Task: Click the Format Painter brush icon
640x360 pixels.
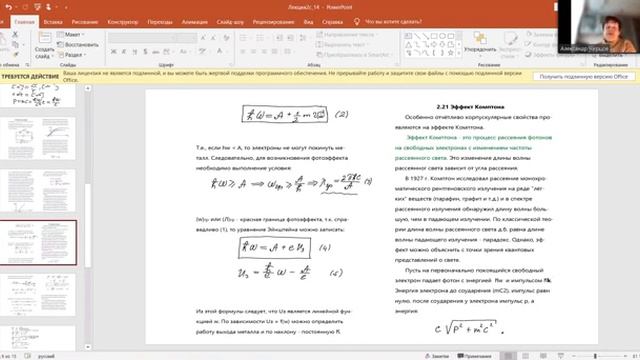Action: tap(16, 54)
